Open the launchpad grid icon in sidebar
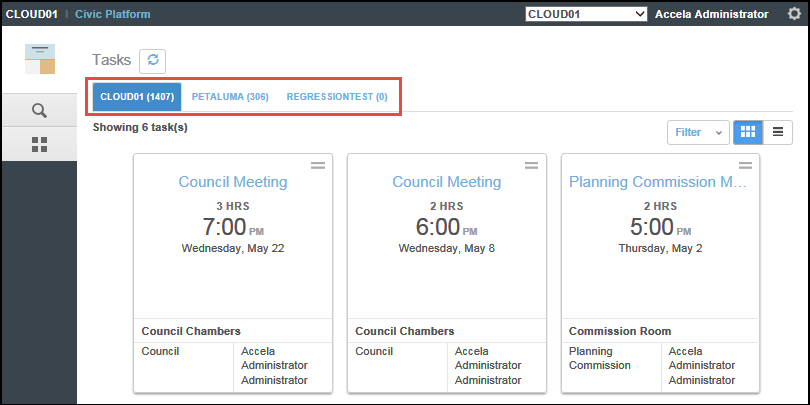 [39, 145]
